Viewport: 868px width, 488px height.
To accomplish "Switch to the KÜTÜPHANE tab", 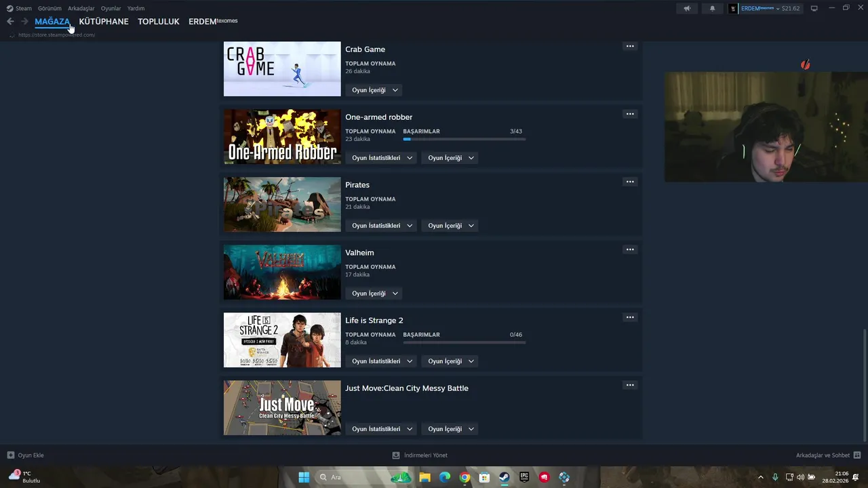I will pyautogui.click(x=104, y=22).
